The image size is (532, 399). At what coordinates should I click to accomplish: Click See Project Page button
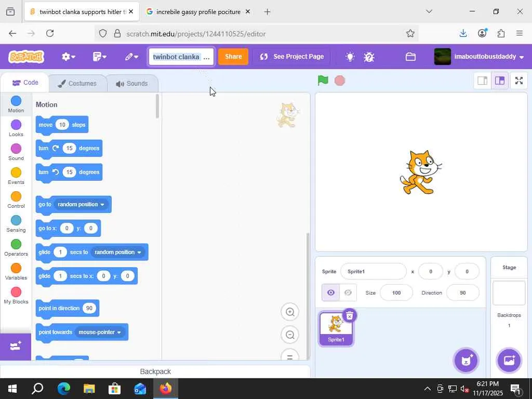(291, 57)
